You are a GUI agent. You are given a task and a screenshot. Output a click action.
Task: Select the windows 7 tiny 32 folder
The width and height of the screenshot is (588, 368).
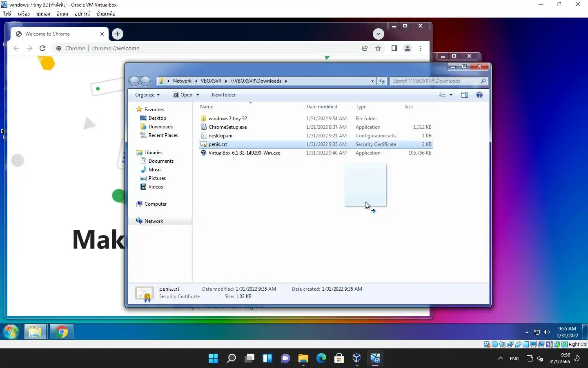click(316, 119)
